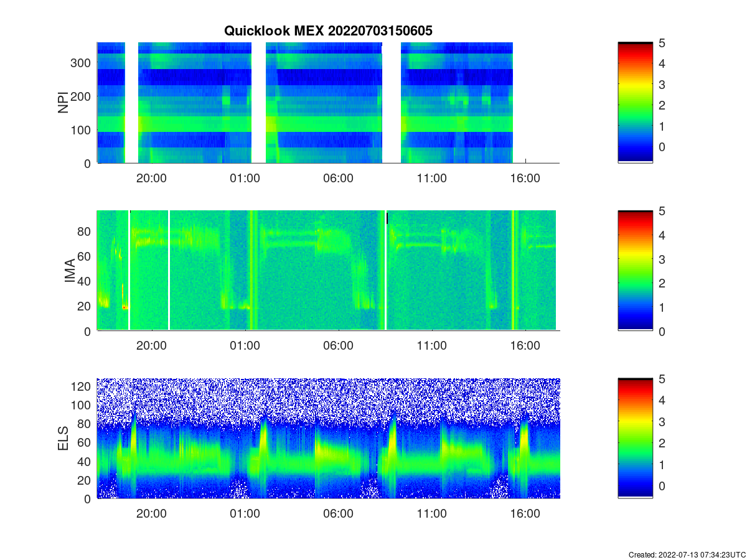Click the "11:00" tick under the ELS plot
The width and height of the screenshot is (747, 560).
click(x=431, y=513)
